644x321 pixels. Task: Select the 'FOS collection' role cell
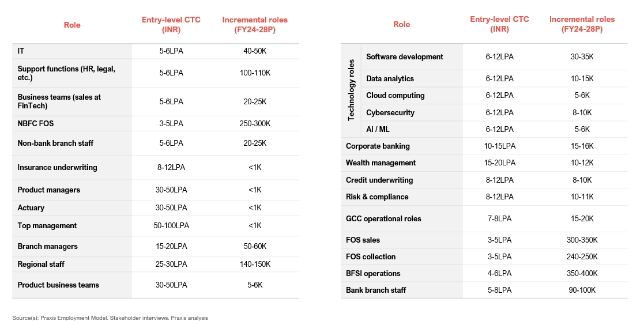coord(371,256)
